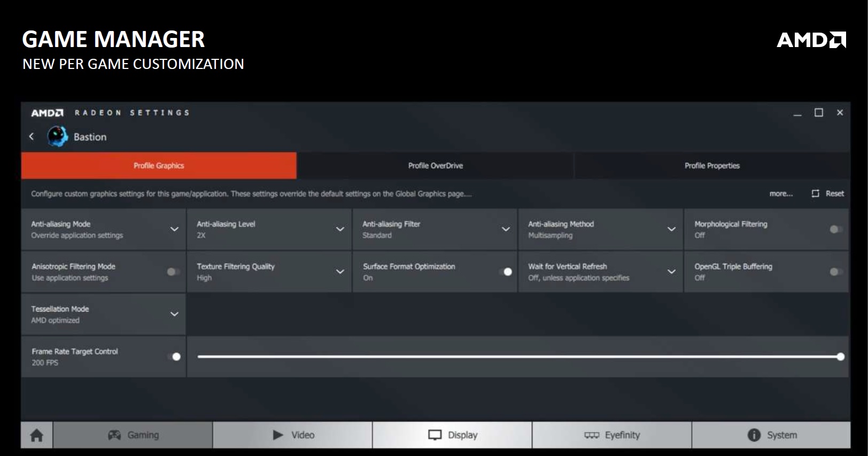The height and width of the screenshot is (456, 868).
Task: Click the 200 FPS value text
Action: tap(45, 363)
